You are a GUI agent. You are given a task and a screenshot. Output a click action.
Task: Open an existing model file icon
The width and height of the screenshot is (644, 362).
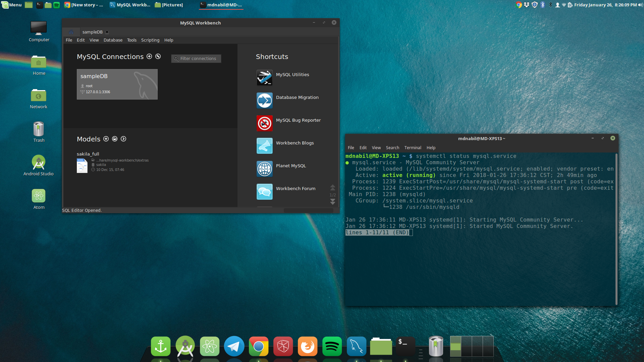pos(115,139)
